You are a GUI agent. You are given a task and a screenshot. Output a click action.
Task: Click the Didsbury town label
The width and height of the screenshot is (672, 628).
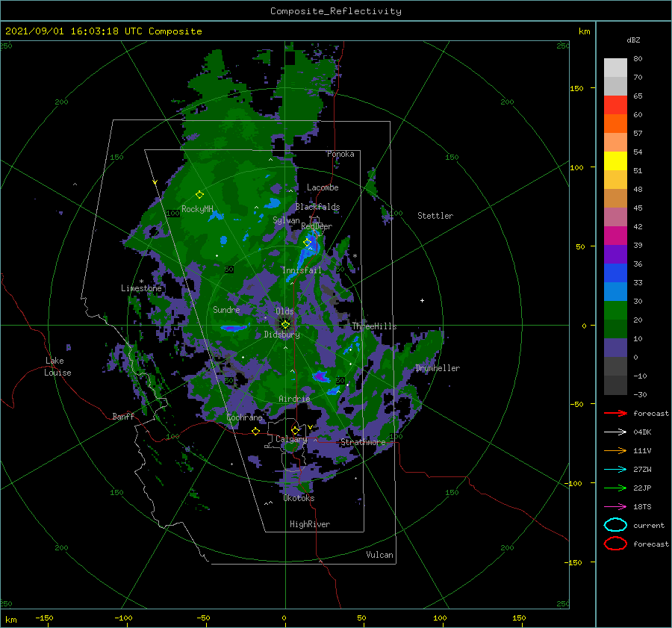pyautogui.click(x=282, y=335)
